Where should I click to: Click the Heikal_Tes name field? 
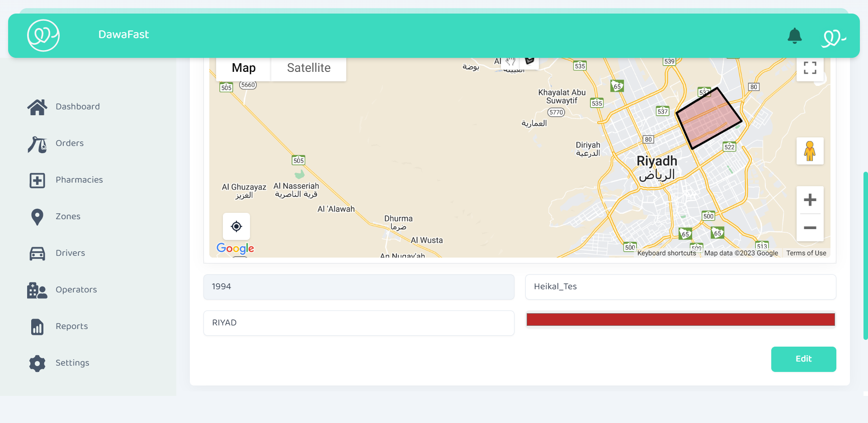(x=680, y=287)
